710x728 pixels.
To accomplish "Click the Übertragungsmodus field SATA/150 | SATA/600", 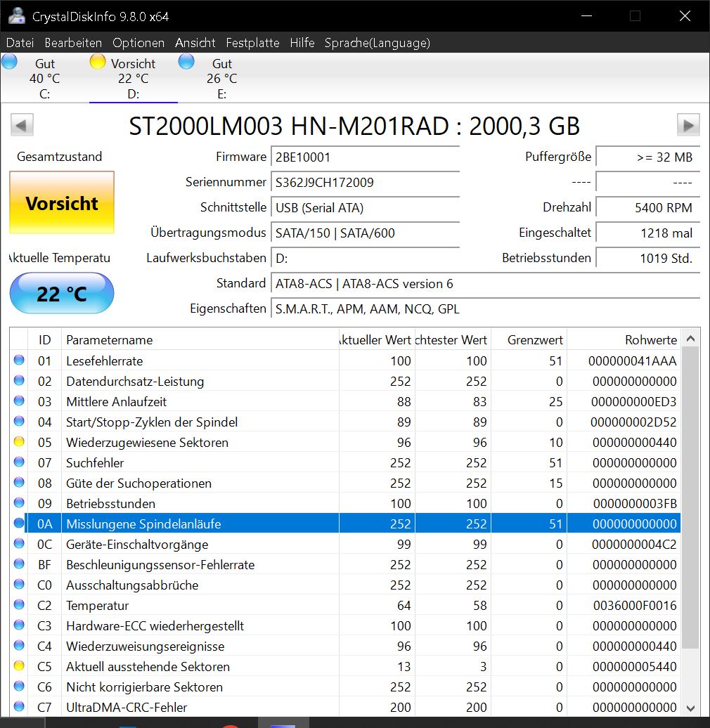I will click(365, 233).
